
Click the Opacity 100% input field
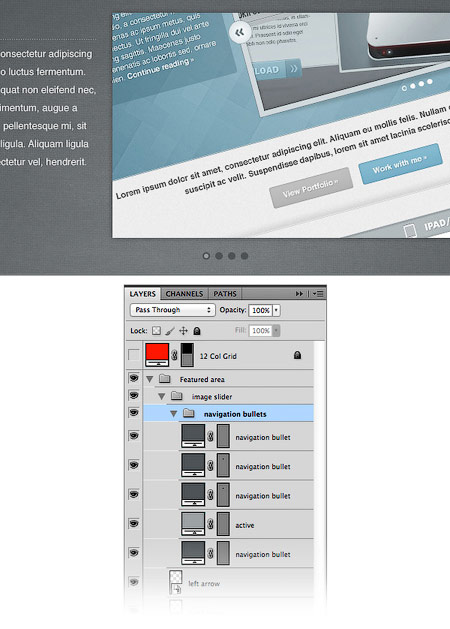click(x=260, y=310)
